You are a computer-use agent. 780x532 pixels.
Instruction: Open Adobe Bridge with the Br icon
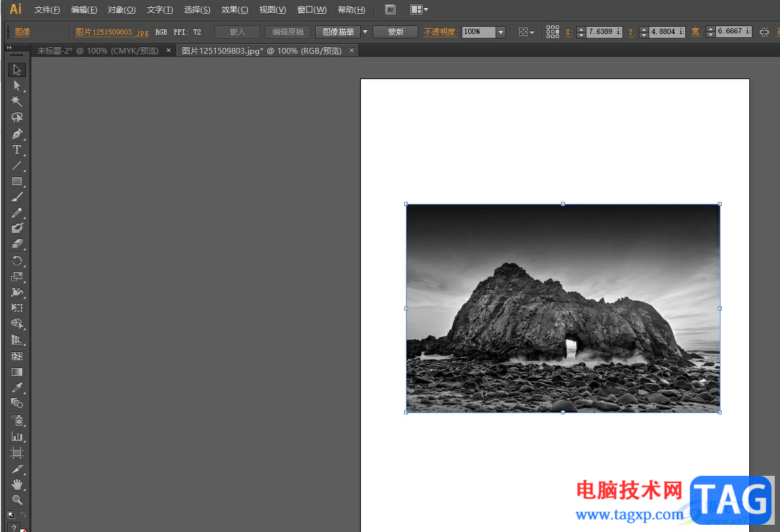pyautogui.click(x=390, y=10)
